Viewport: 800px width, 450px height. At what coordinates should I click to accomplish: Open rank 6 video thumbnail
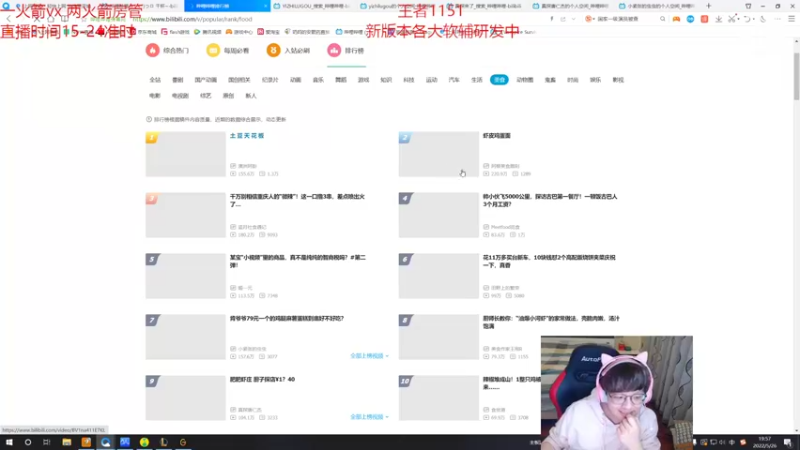click(439, 276)
